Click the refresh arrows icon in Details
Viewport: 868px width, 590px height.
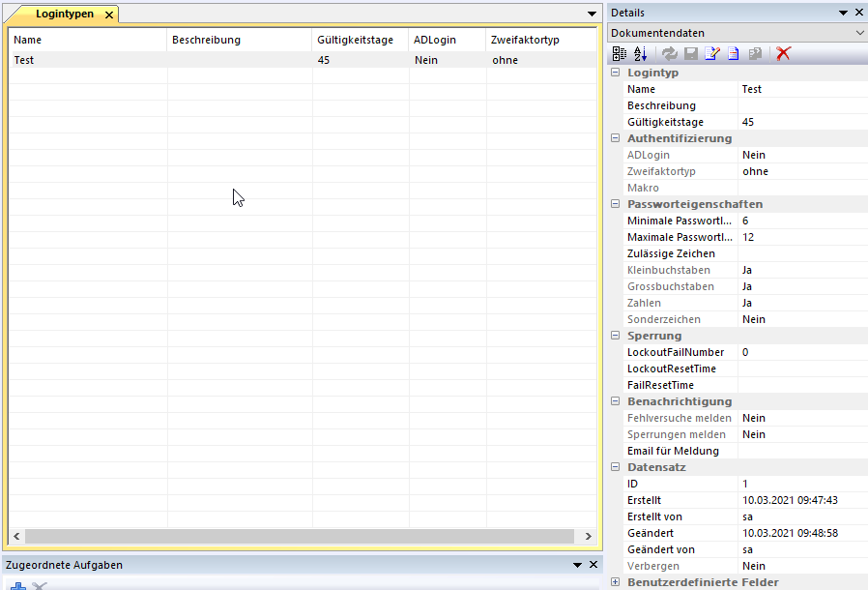[x=670, y=53]
